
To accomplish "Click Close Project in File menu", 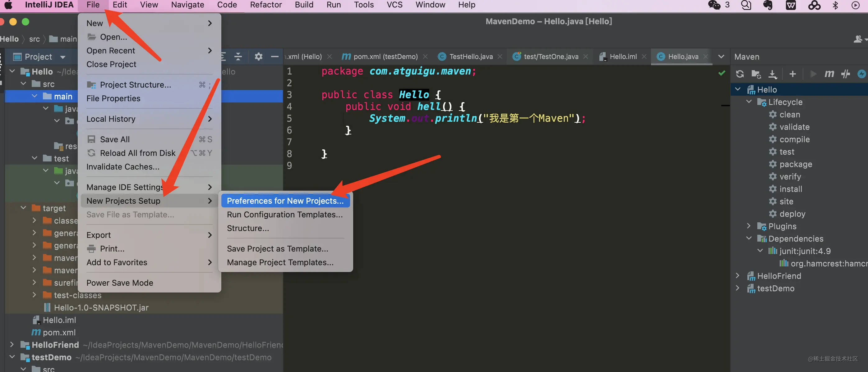I will pyautogui.click(x=111, y=64).
